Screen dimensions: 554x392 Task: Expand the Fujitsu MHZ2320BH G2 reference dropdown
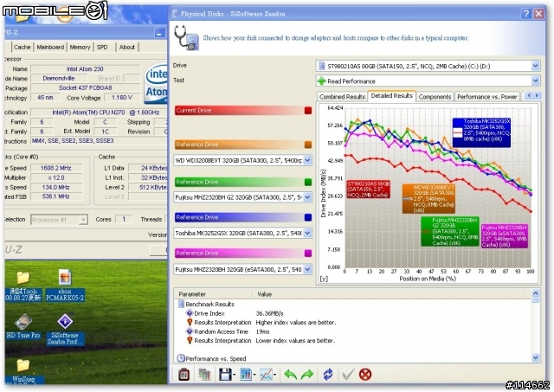pyautogui.click(x=307, y=197)
